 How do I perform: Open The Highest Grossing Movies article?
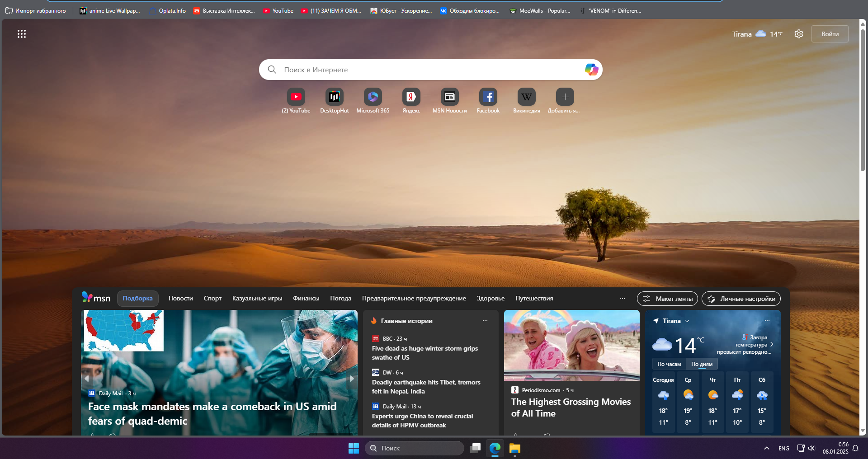point(571,407)
